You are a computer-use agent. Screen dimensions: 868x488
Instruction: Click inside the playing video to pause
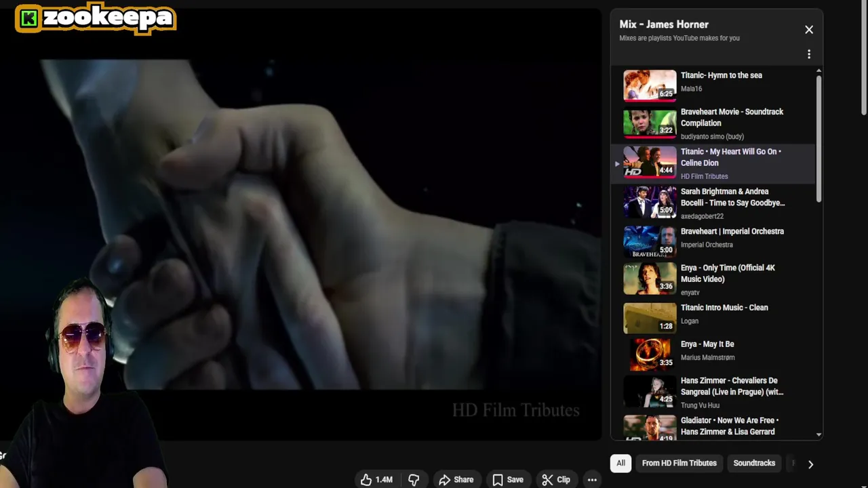point(300,224)
